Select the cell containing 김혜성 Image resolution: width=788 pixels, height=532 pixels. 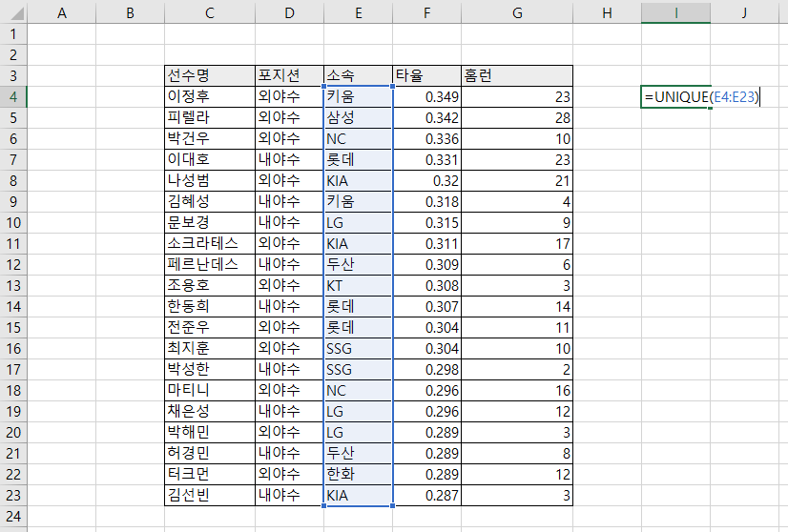point(210,201)
